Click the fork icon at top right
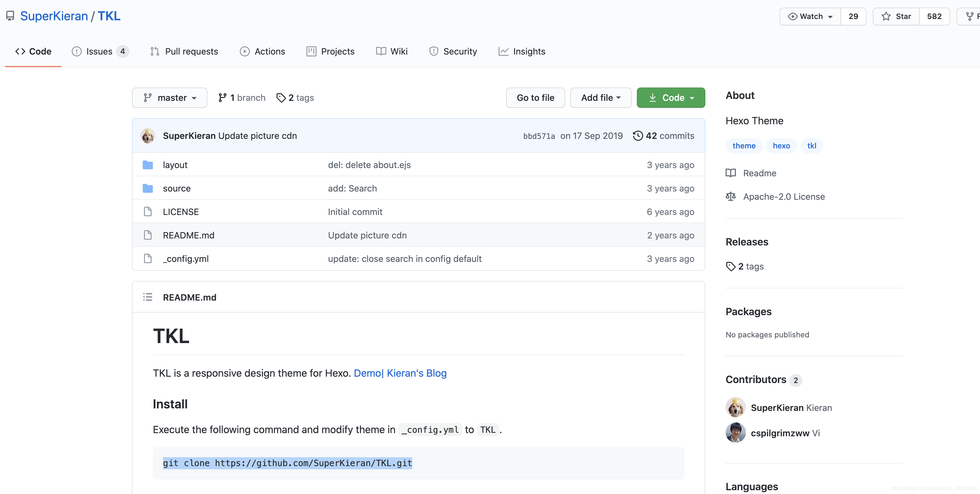The width and height of the screenshot is (980, 494). (970, 16)
